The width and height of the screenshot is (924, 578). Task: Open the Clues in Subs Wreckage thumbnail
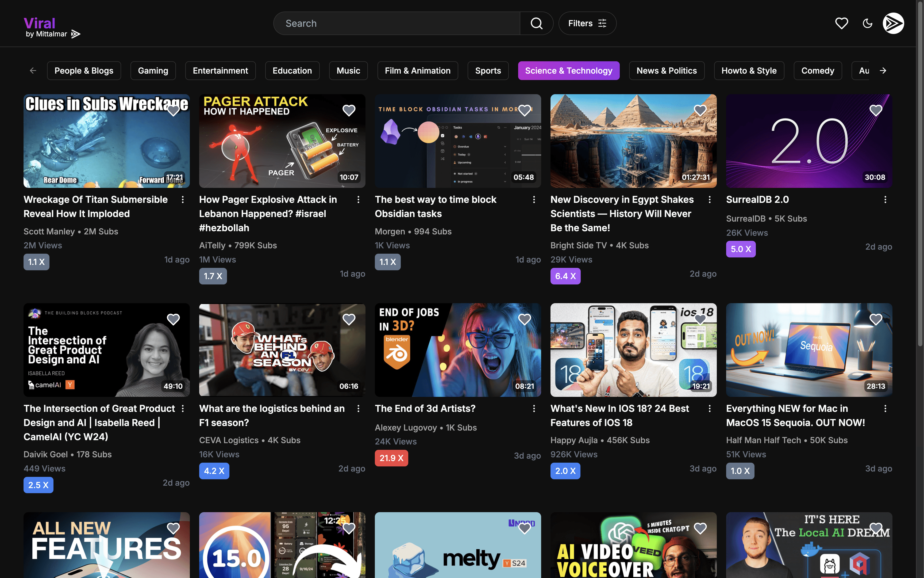point(106,141)
